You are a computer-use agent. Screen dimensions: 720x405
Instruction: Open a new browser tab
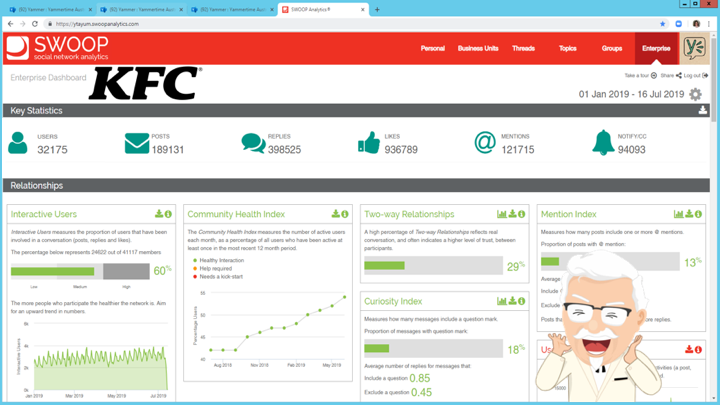[x=377, y=9]
